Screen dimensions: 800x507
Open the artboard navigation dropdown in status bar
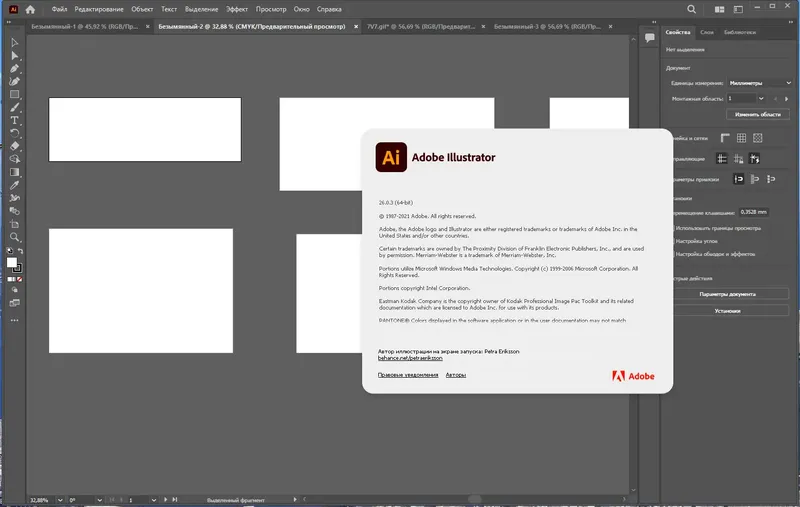click(154, 500)
